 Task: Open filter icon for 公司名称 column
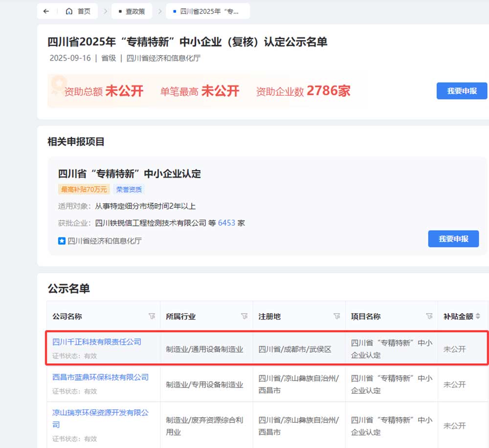click(x=152, y=316)
